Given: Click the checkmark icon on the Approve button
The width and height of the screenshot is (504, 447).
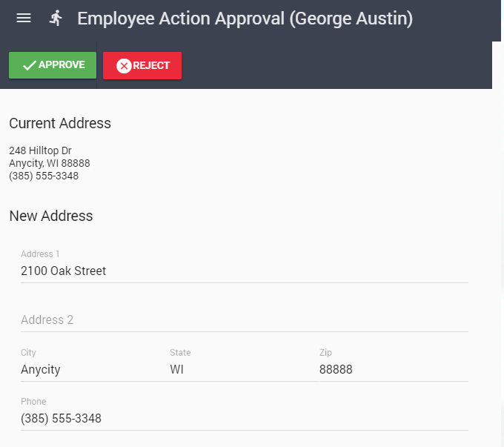Looking at the screenshot, I should pos(30,65).
